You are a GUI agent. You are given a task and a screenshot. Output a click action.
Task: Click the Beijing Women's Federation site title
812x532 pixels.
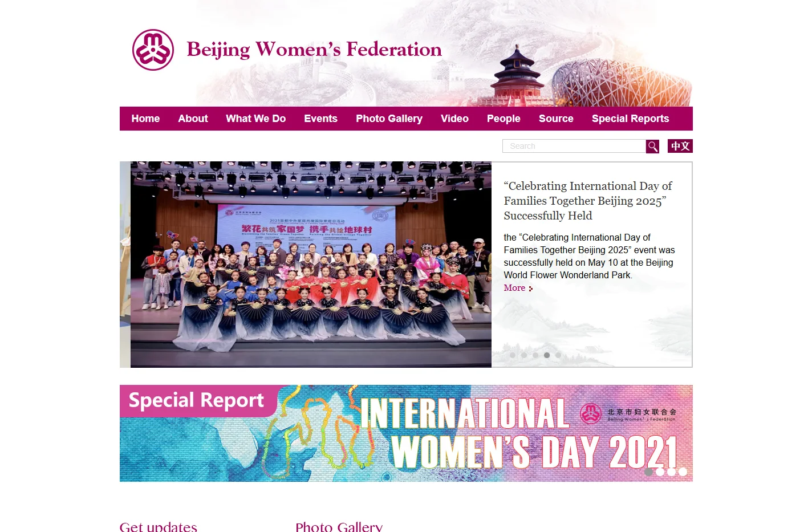[x=314, y=50]
